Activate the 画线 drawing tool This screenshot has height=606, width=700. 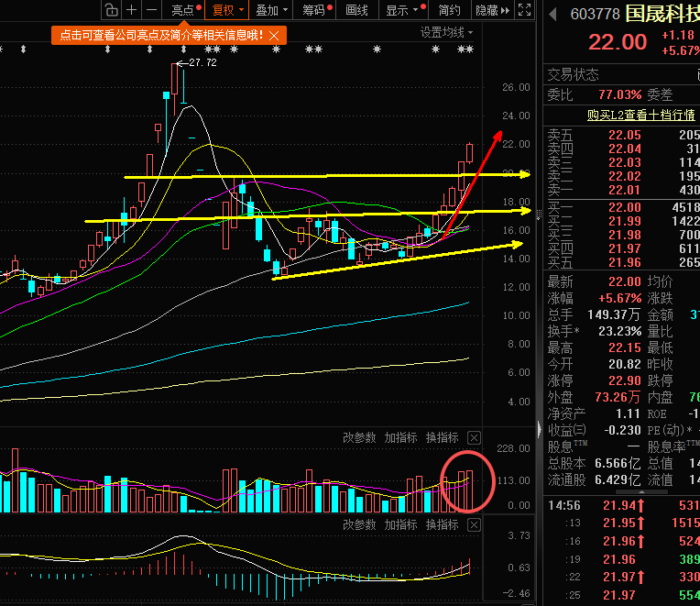pyautogui.click(x=356, y=10)
